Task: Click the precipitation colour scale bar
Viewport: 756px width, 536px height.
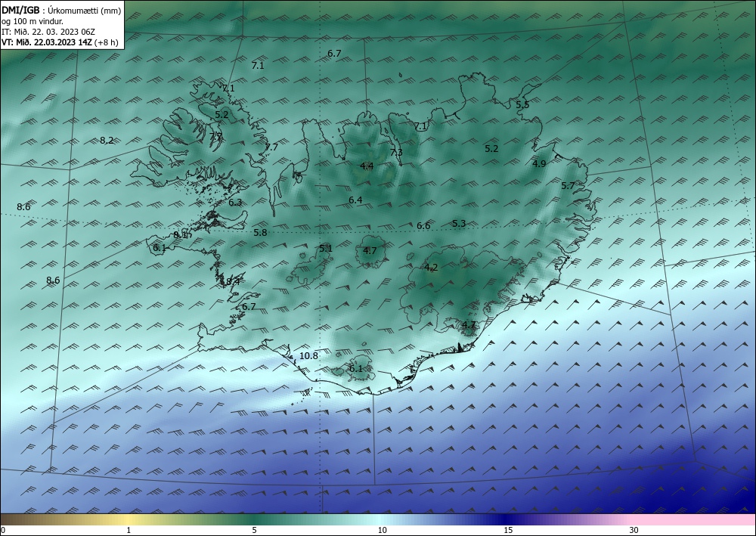Action: coord(378,520)
